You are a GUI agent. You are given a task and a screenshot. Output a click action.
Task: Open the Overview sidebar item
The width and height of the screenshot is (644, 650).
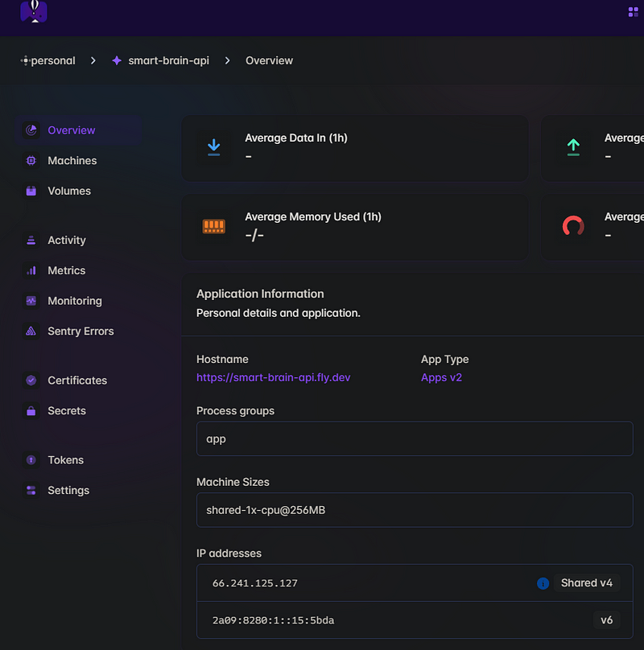coord(79,130)
